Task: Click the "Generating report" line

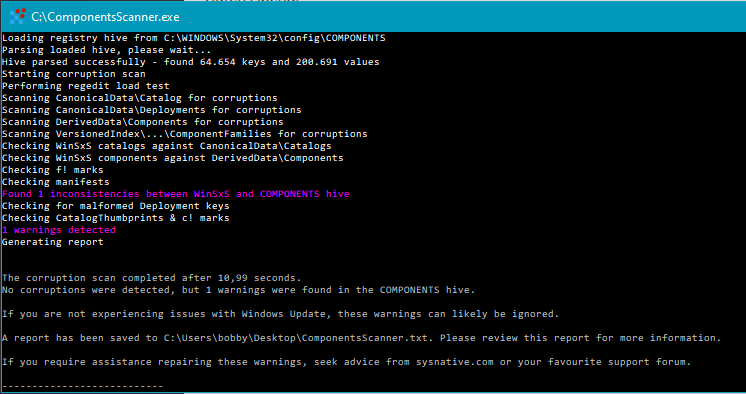Action: (x=53, y=242)
